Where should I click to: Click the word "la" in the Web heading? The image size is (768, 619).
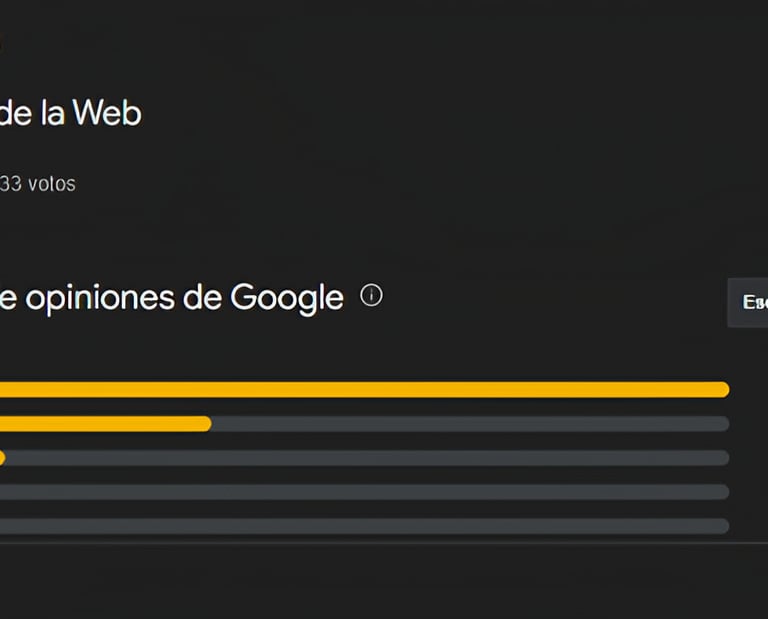point(55,113)
